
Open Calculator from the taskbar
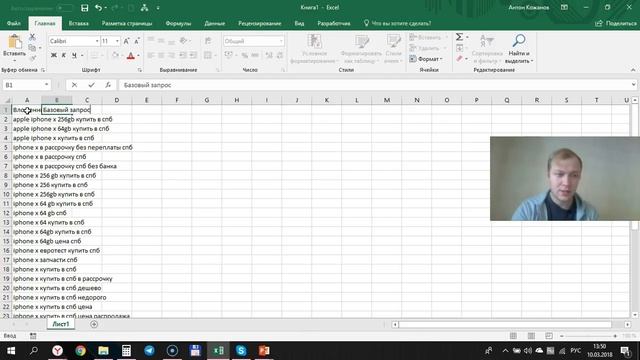click(x=126, y=351)
